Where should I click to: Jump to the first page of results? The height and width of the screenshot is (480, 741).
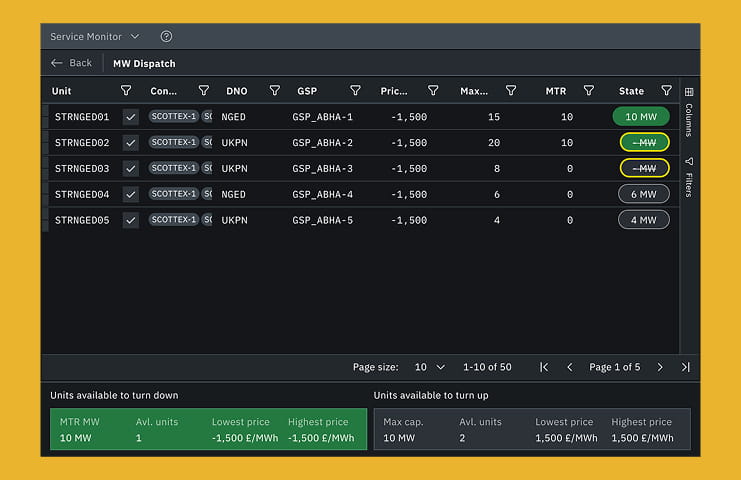(x=544, y=367)
